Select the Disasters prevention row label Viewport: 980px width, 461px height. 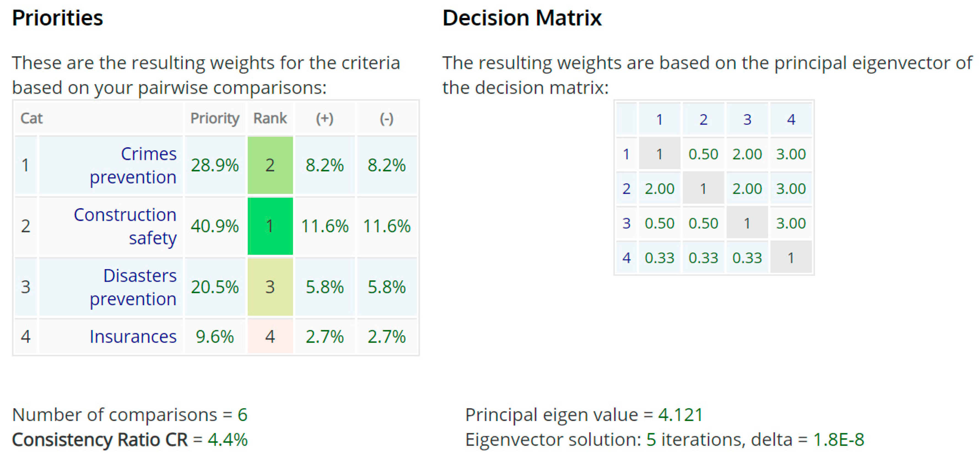[133, 287]
